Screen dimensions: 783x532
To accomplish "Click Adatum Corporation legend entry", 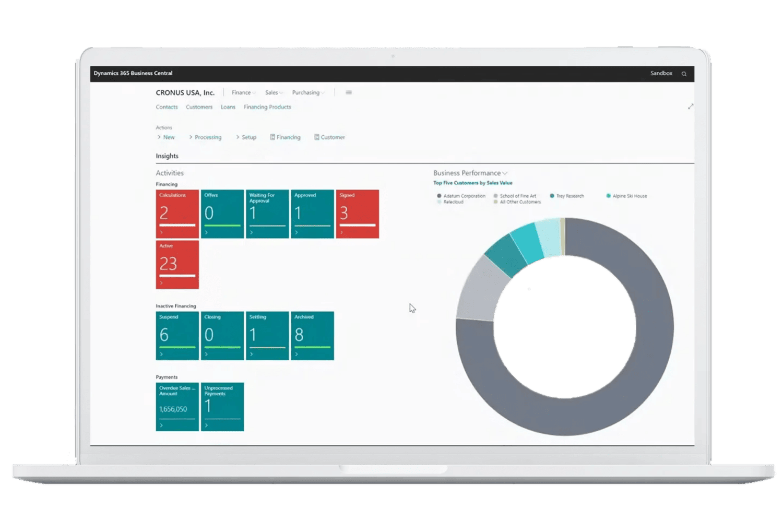I will pyautogui.click(x=461, y=196).
